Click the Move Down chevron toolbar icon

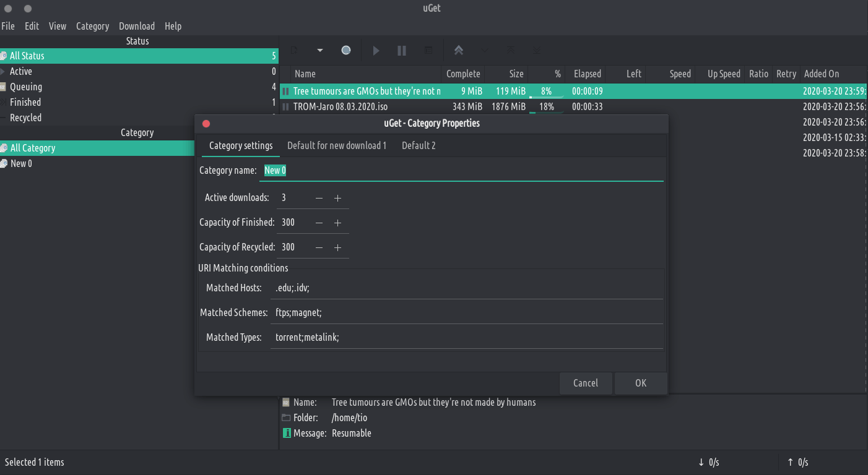(485, 50)
